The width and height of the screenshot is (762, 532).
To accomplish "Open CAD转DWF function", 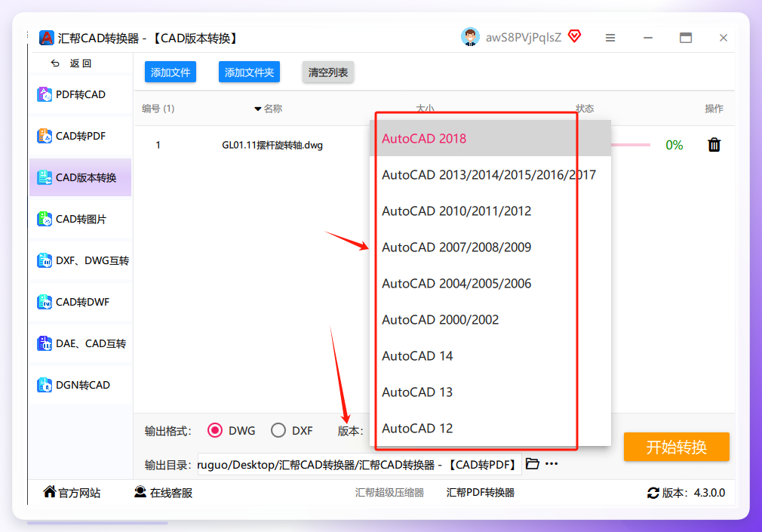I will [81, 302].
